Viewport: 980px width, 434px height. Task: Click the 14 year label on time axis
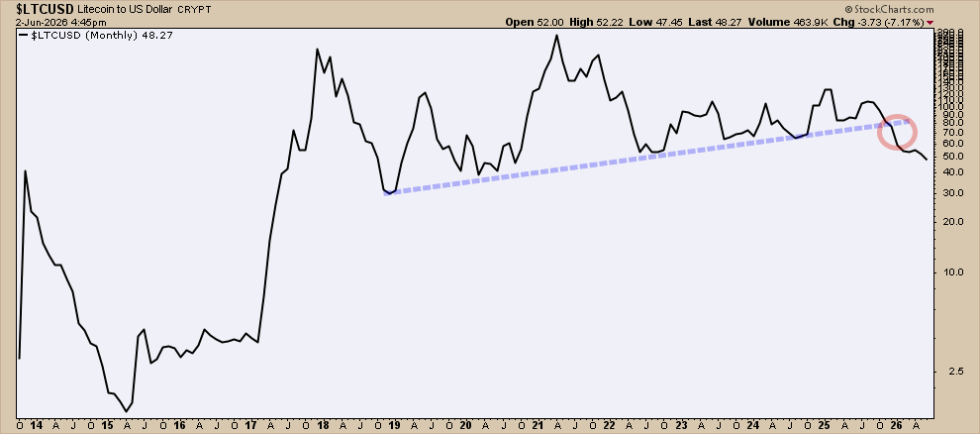37,425
